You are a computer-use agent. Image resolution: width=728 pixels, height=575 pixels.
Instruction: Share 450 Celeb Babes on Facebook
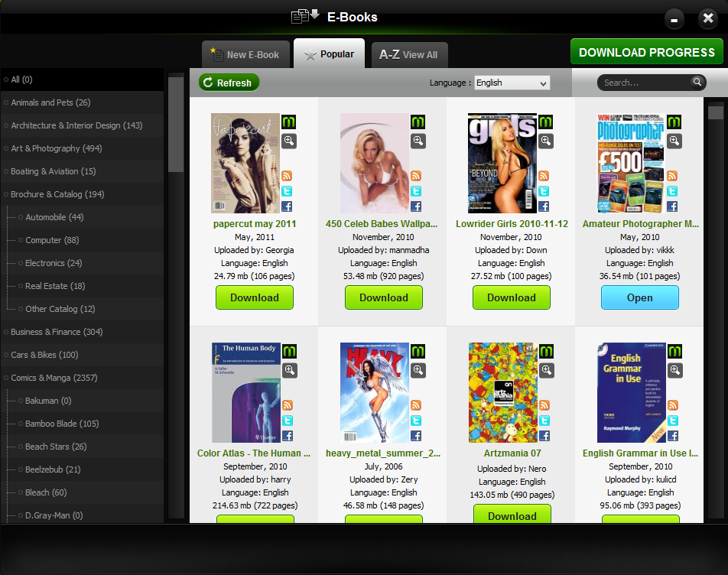tap(416, 206)
